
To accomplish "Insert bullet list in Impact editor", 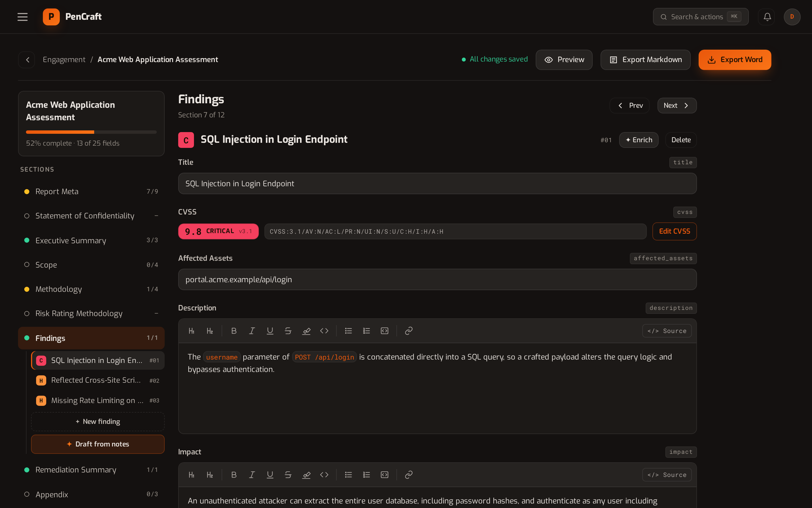I will point(348,475).
